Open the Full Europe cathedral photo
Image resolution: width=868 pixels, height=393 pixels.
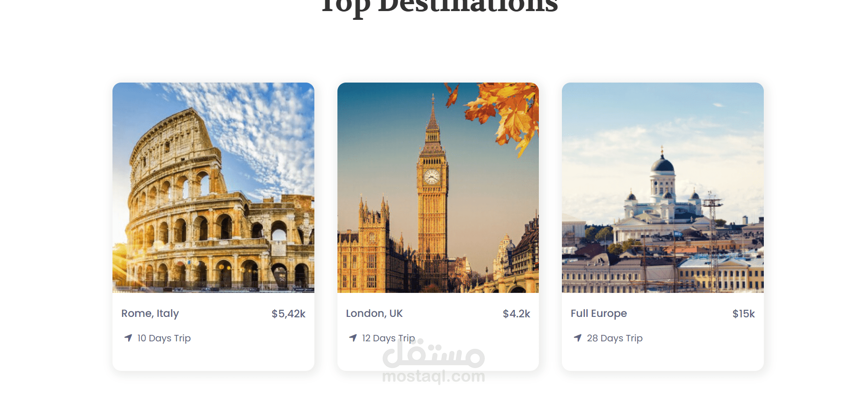[663, 188]
